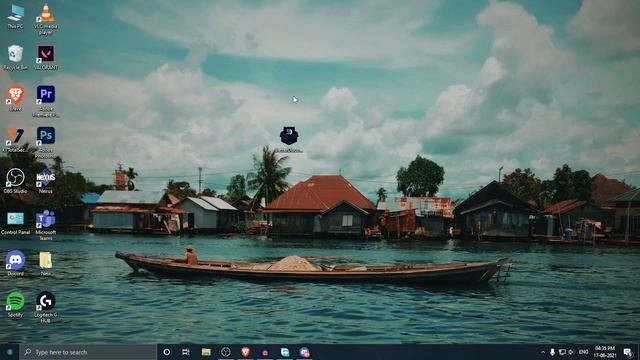
Task: Open Brave browser from the taskbar
Action: pos(245,352)
